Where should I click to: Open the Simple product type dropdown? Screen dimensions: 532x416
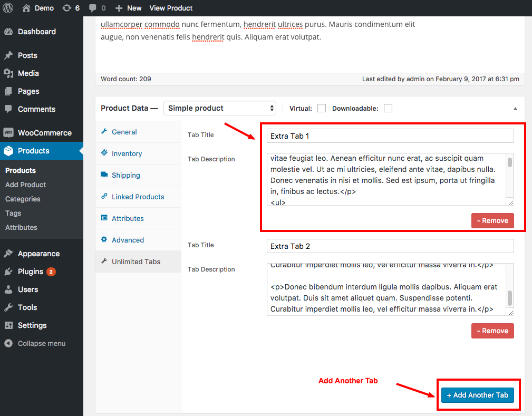click(x=220, y=108)
